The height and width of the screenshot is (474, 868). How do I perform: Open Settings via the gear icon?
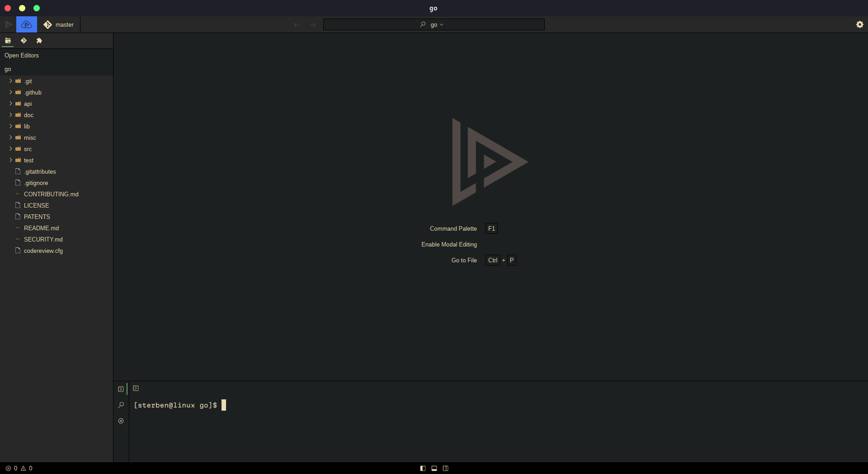859,24
